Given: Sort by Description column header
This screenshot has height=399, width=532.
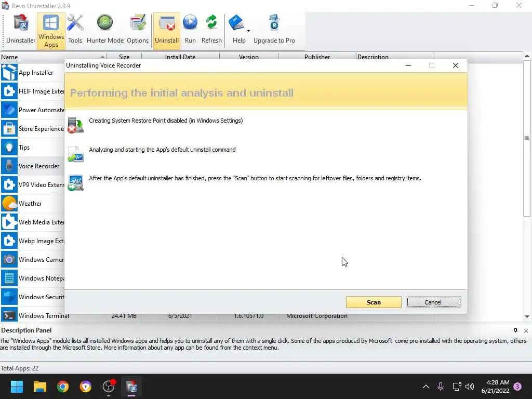Looking at the screenshot, I should pyautogui.click(x=395, y=57).
